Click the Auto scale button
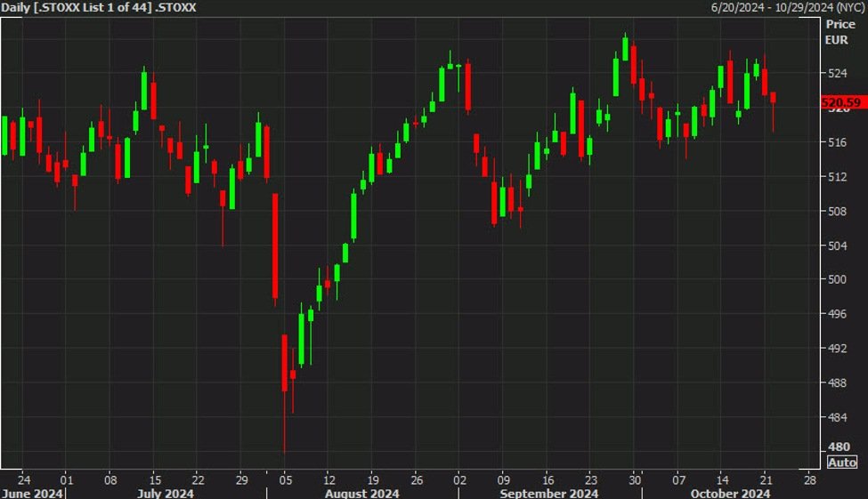This screenshot has height=499, width=868. tap(842, 463)
